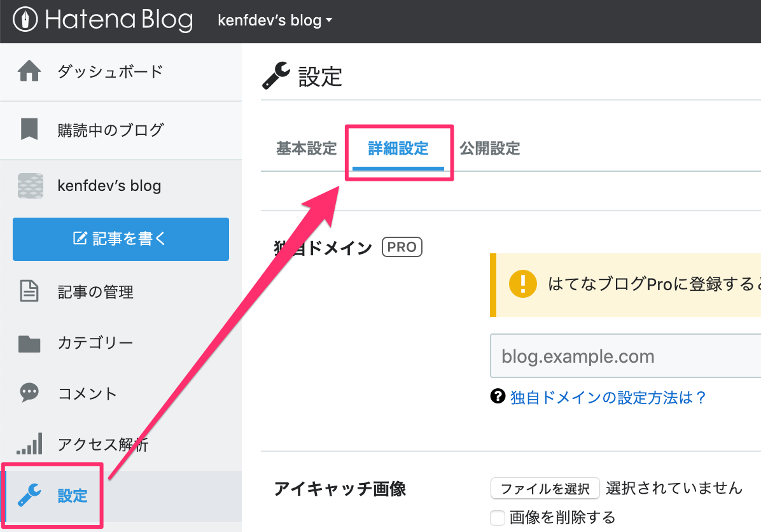Toggle the 画像を削除する checkbox

pyautogui.click(x=498, y=517)
